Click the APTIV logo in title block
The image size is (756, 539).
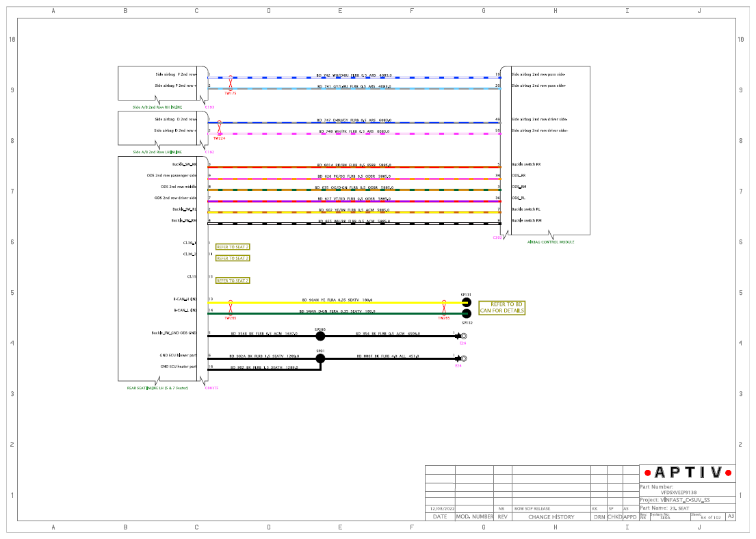point(688,473)
